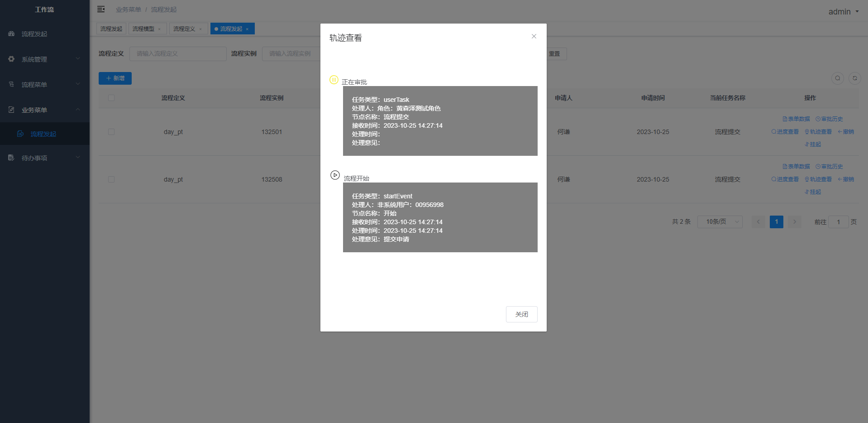868x423 pixels.
Task: Open 流程发起 dashboard item in sidebar
Action: (45, 34)
